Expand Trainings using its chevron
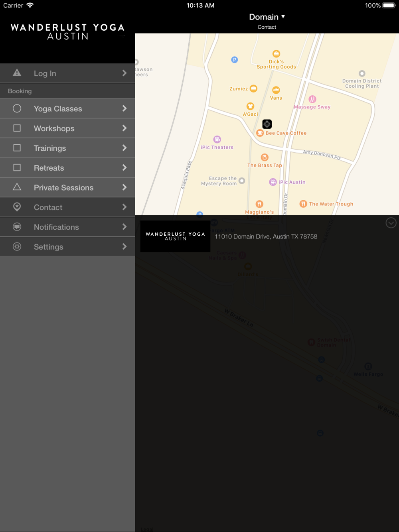The height and width of the screenshot is (532, 399). pyautogui.click(x=124, y=148)
